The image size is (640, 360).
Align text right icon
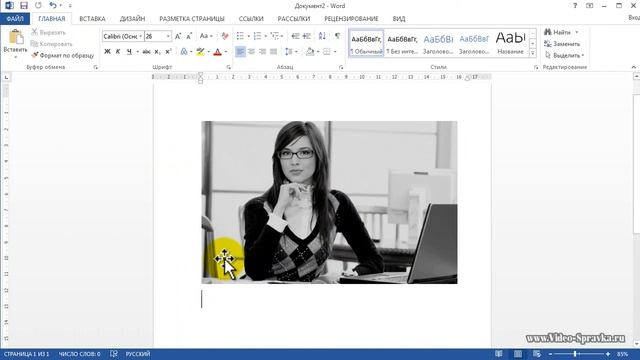(262, 51)
